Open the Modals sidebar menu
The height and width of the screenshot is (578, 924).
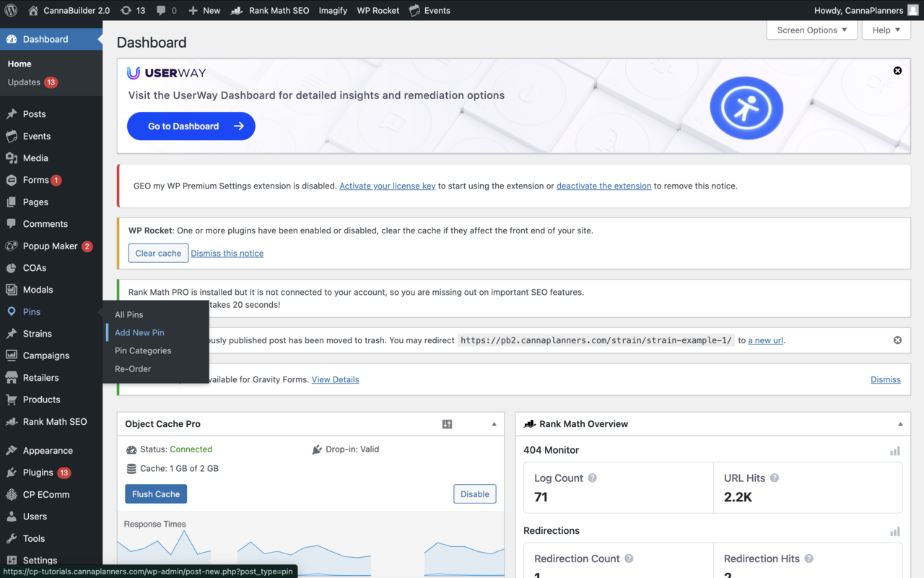click(x=51, y=290)
